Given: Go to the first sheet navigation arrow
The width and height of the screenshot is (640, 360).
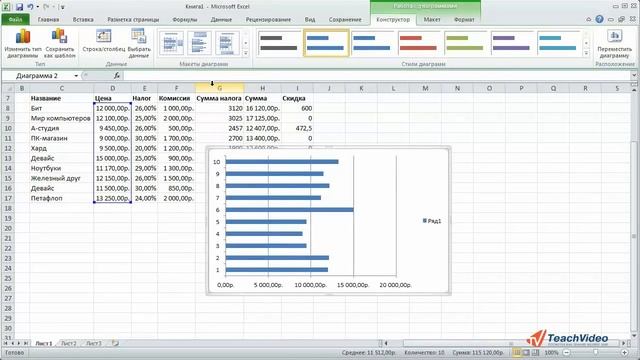Looking at the screenshot, I should [6, 343].
